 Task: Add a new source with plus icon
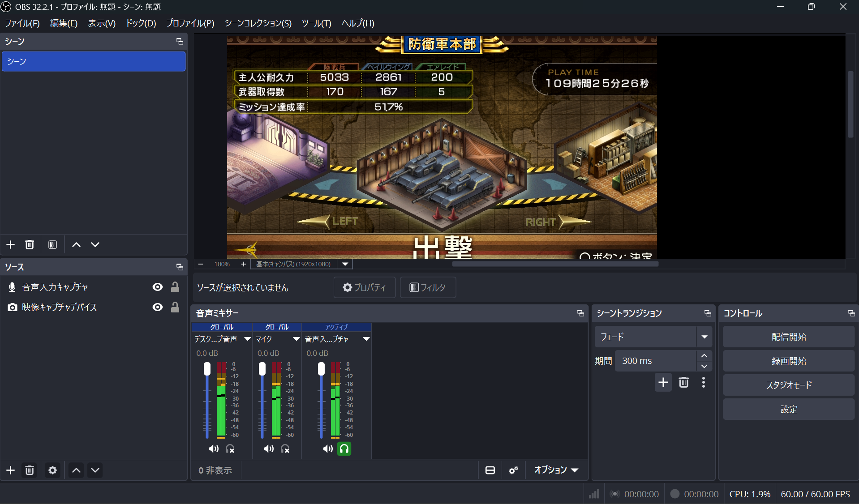click(x=11, y=470)
